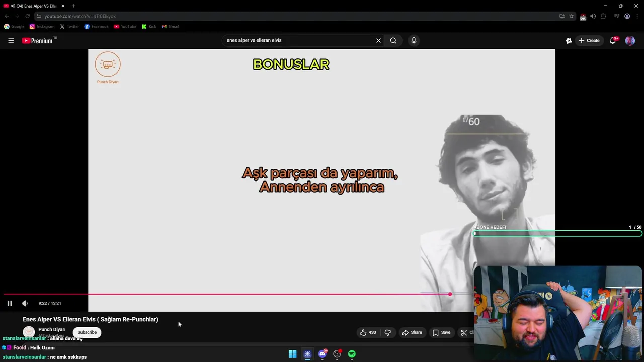Image resolution: width=644 pixels, height=362 pixels.
Task: Open the extension with 595 badge
Action: 583,17
